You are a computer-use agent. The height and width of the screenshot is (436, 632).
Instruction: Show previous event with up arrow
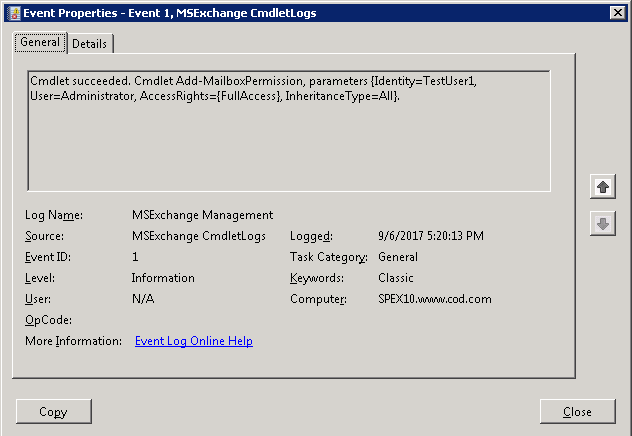[x=603, y=187]
